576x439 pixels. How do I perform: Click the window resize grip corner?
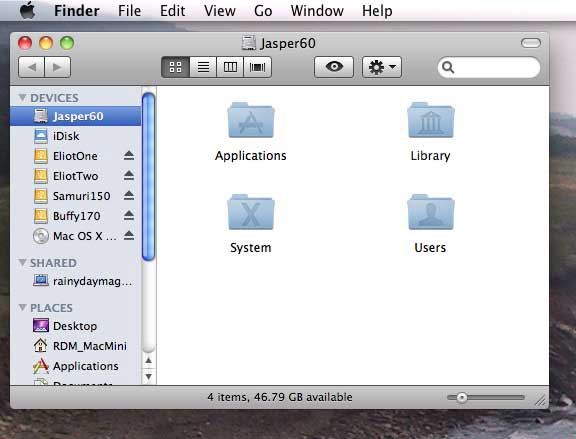(x=541, y=400)
